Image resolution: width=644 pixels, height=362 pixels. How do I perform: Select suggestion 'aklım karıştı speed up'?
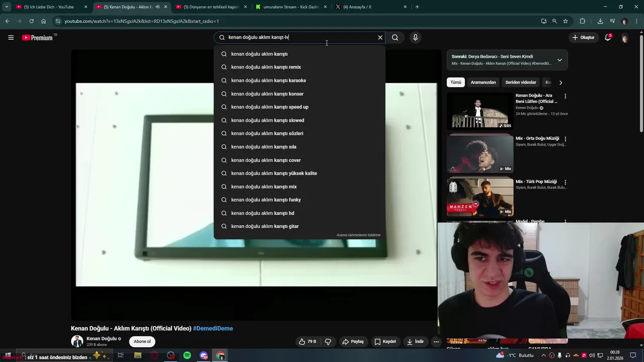click(x=299, y=107)
